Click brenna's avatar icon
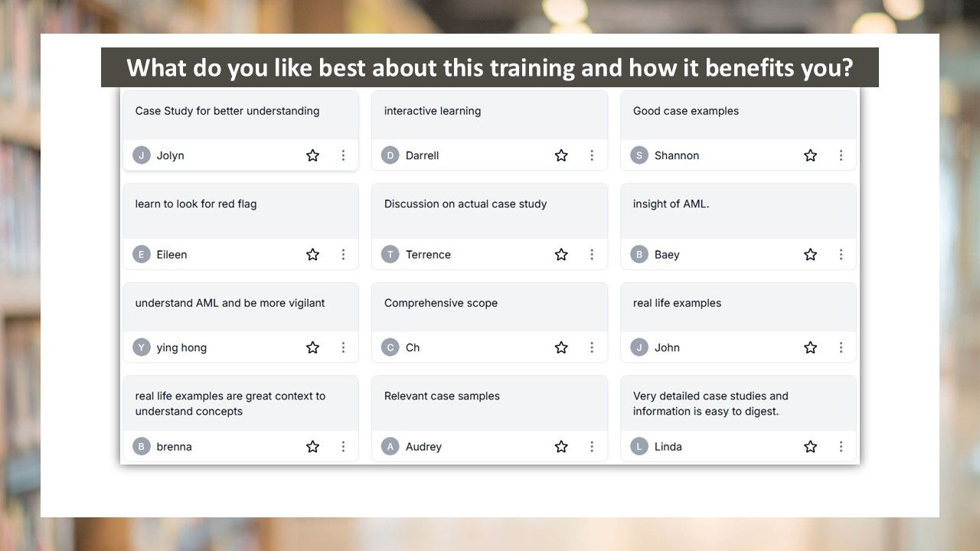 click(x=141, y=447)
